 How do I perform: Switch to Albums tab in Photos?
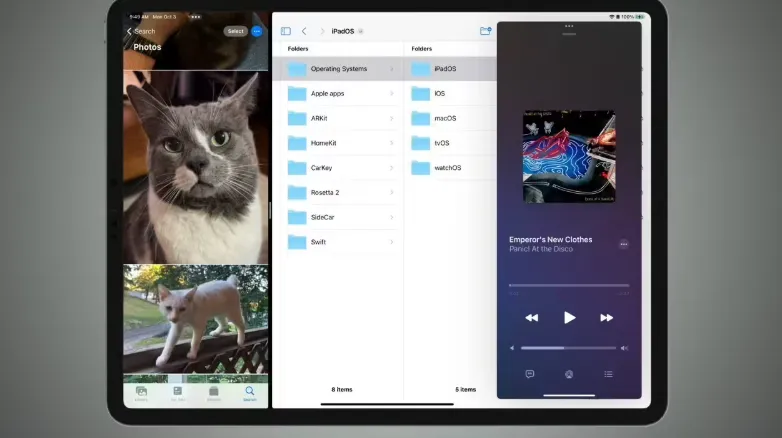213,394
